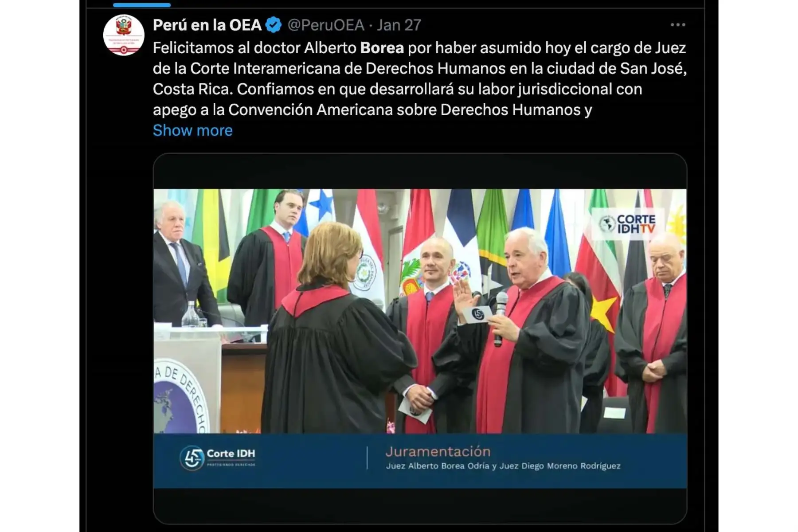The image size is (798, 532).
Task: Click the judge names caption line
Action: (503, 466)
